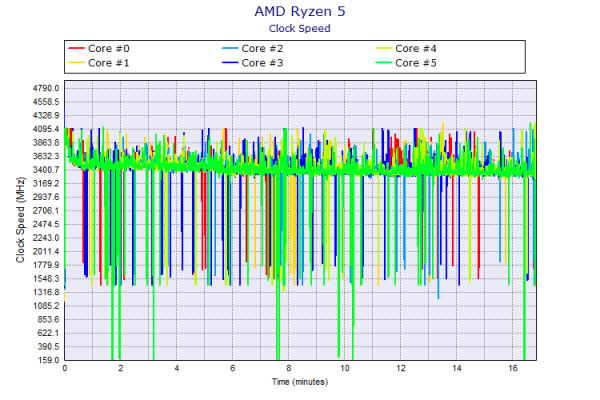Click the 0 minute x-axis tick label

point(65,368)
